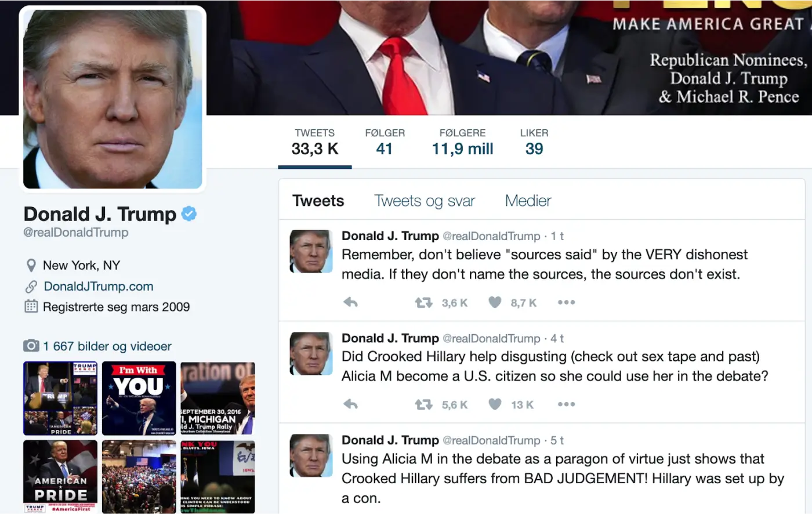Screen dimensions: 812x514
Task: Open the 'I'm With YOU' media thumbnail
Action: pos(139,399)
